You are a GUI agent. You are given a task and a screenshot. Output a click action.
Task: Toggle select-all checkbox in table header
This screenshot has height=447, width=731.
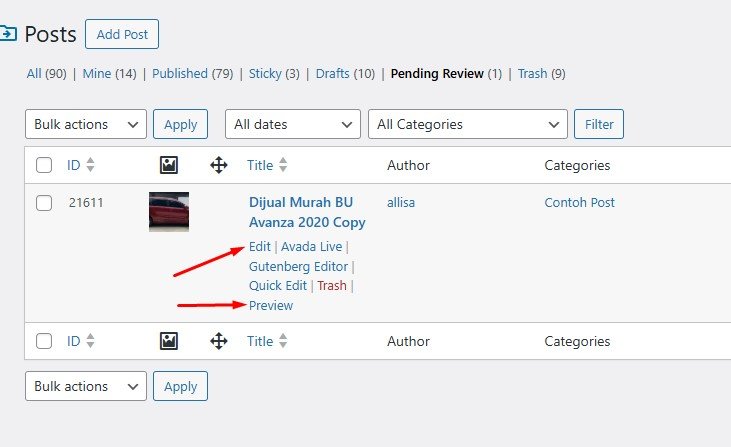click(x=44, y=165)
